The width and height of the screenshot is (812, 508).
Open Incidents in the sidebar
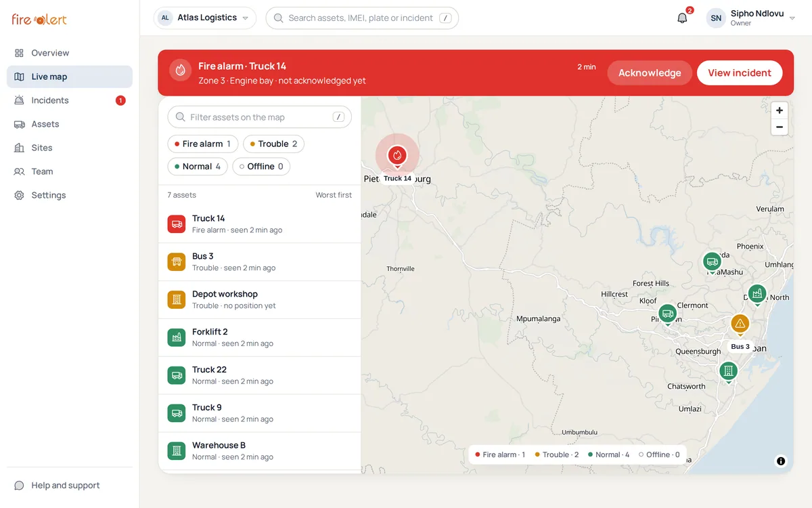point(70,100)
